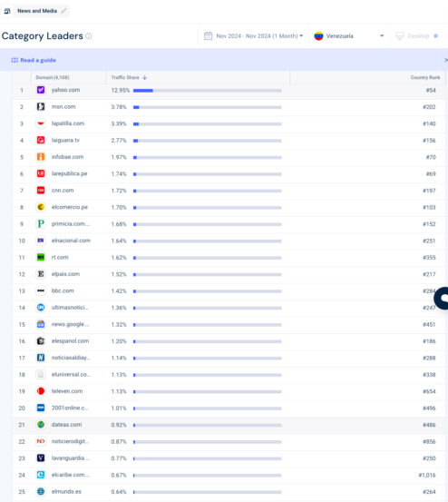
Task: Sort by Traffic Share column
Action: coord(129,77)
